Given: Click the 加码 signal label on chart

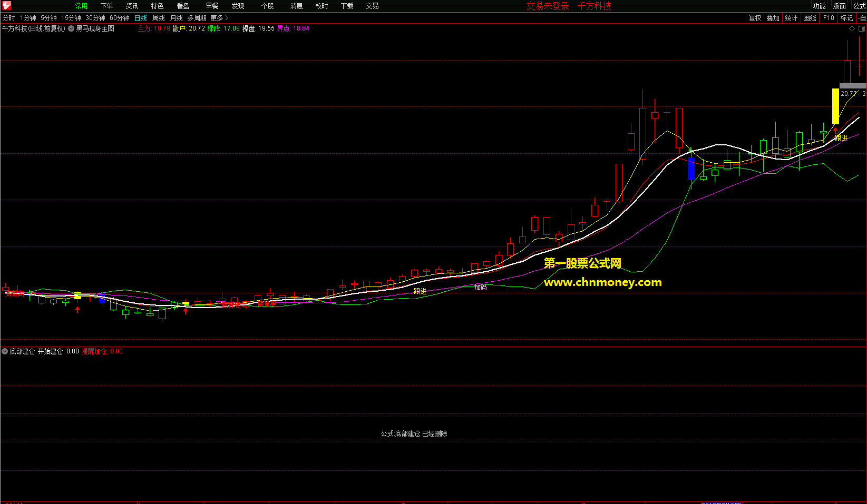Looking at the screenshot, I should pos(480,287).
